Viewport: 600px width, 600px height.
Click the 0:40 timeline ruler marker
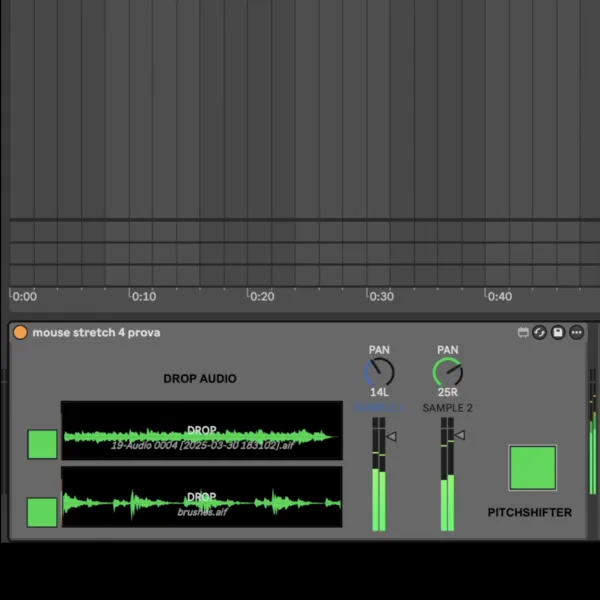tap(498, 296)
